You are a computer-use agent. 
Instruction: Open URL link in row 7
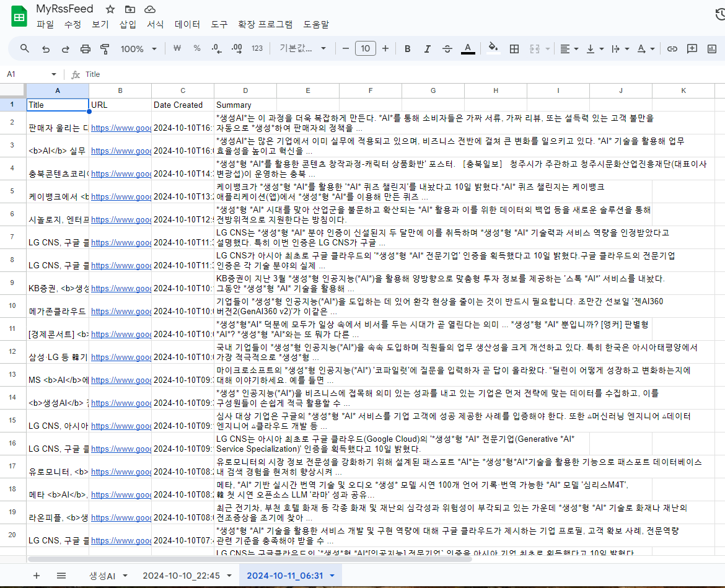click(121, 243)
